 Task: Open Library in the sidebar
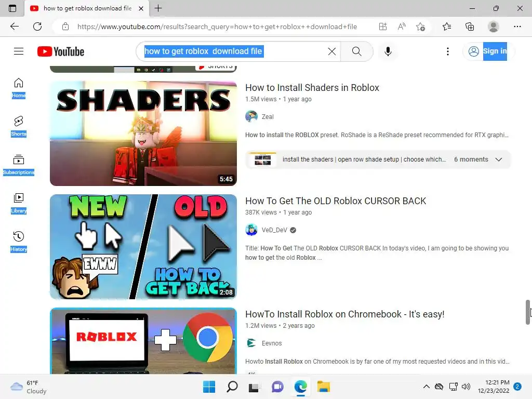pos(19,203)
